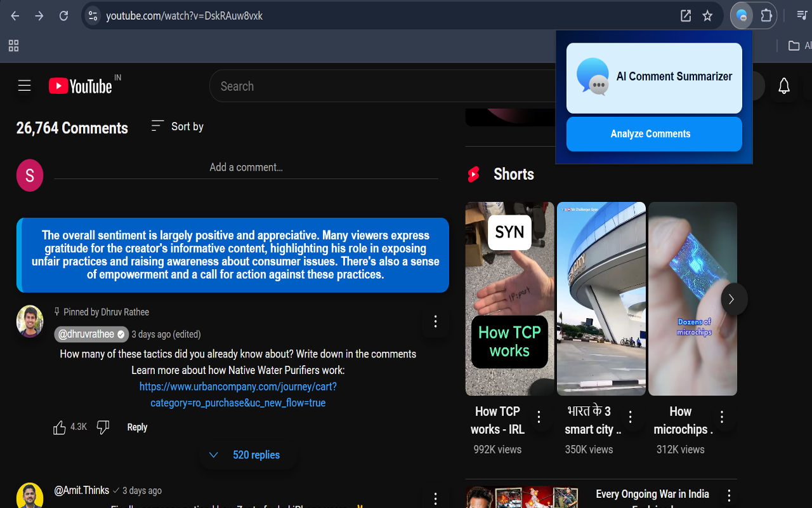Screen dimensions: 812x508
Task: Click the '26,764 Comments' heading
Action: [x=72, y=128]
